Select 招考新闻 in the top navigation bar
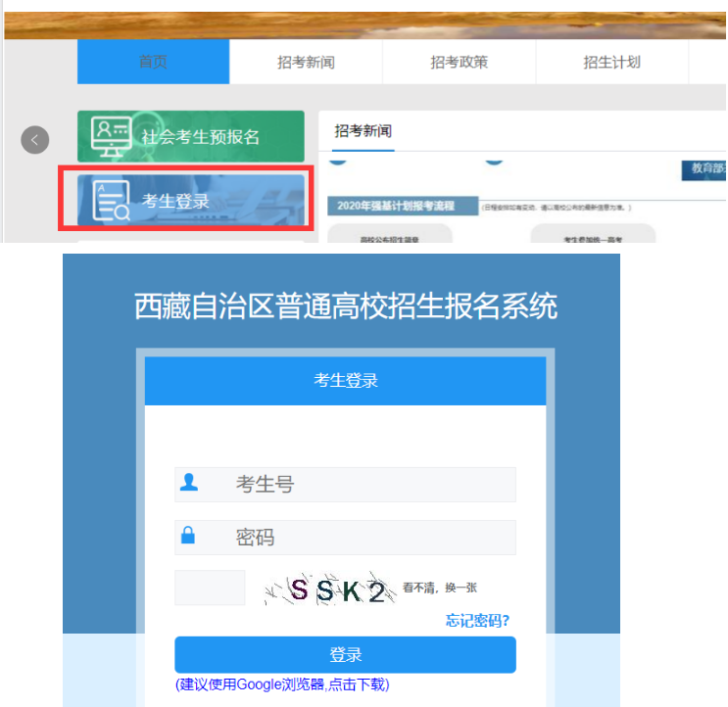Screen dimensions: 728x707 pos(306,62)
